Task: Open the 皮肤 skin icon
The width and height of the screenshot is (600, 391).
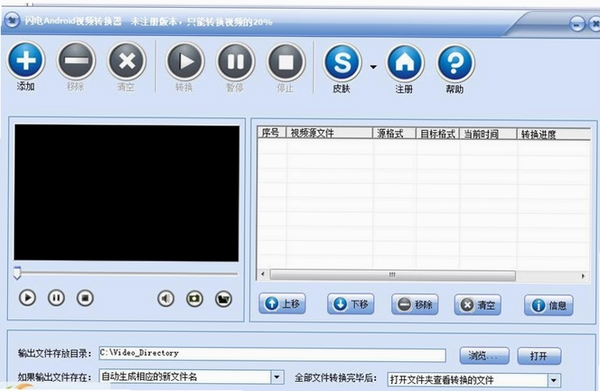Action: (x=342, y=62)
